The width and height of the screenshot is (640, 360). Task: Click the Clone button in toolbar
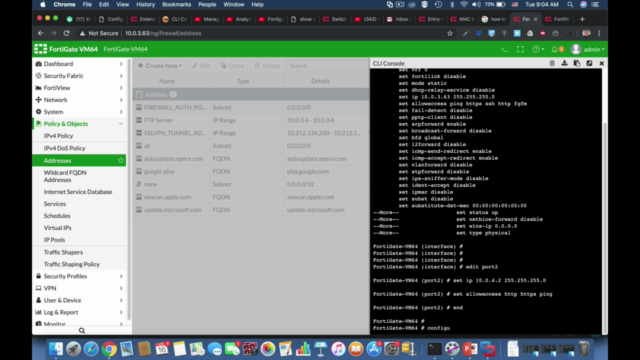pyautogui.click(x=232, y=66)
